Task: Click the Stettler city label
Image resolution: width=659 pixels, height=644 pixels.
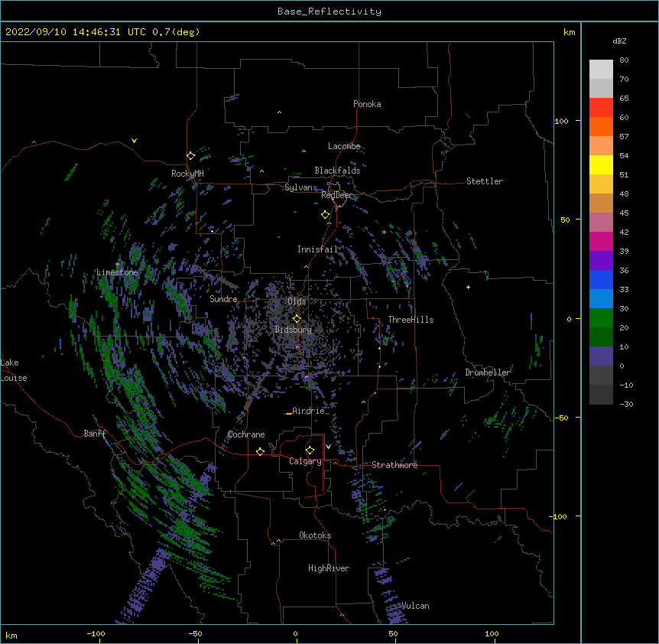Action: [485, 181]
